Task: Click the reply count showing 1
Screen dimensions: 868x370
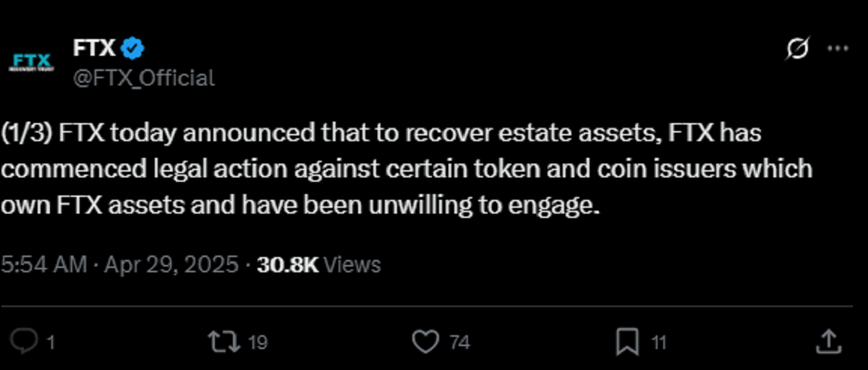Action: point(51,342)
